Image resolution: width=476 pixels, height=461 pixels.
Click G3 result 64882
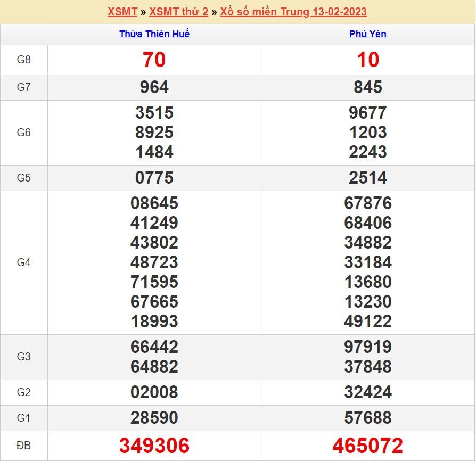(154, 367)
